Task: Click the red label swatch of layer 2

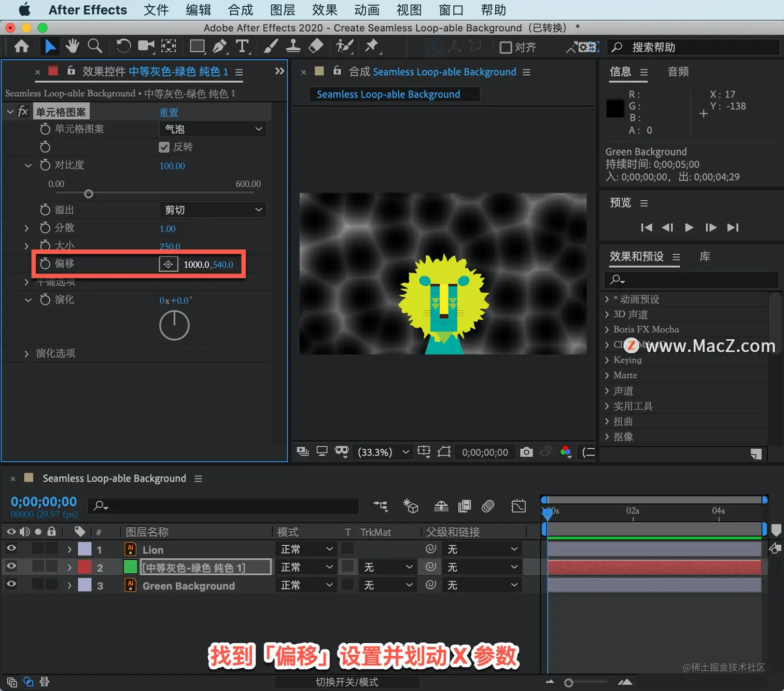Action: (85, 567)
